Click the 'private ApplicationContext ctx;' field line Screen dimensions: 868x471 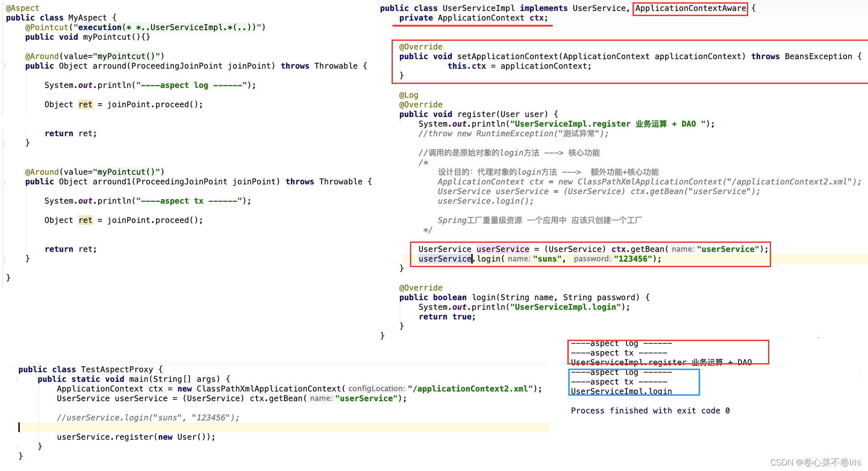(473, 18)
